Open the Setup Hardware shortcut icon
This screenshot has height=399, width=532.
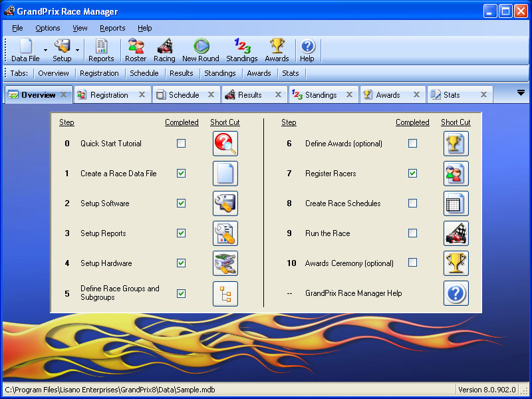pos(225,263)
